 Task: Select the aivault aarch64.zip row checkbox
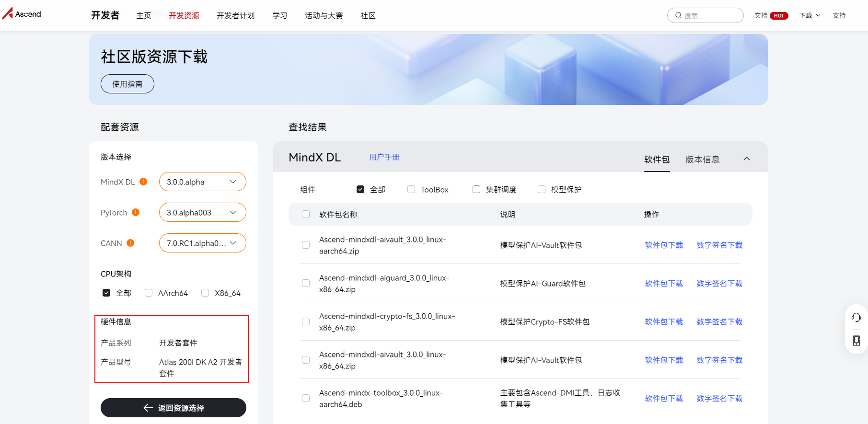coord(306,245)
